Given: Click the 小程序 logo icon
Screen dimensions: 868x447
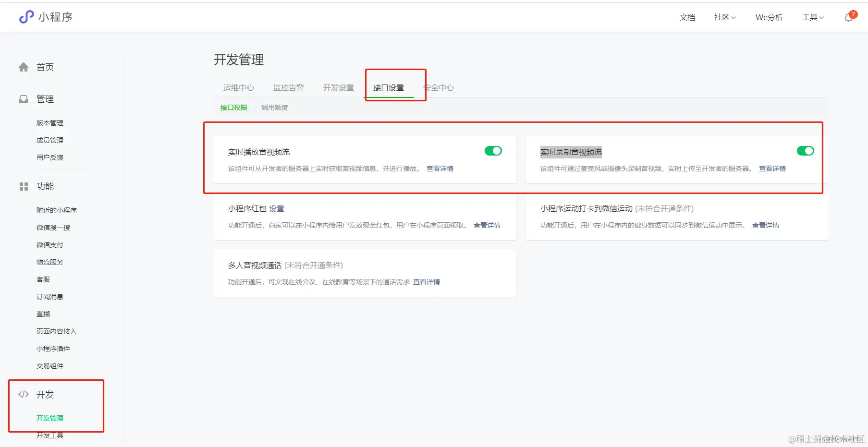Looking at the screenshot, I should (25, 17).
